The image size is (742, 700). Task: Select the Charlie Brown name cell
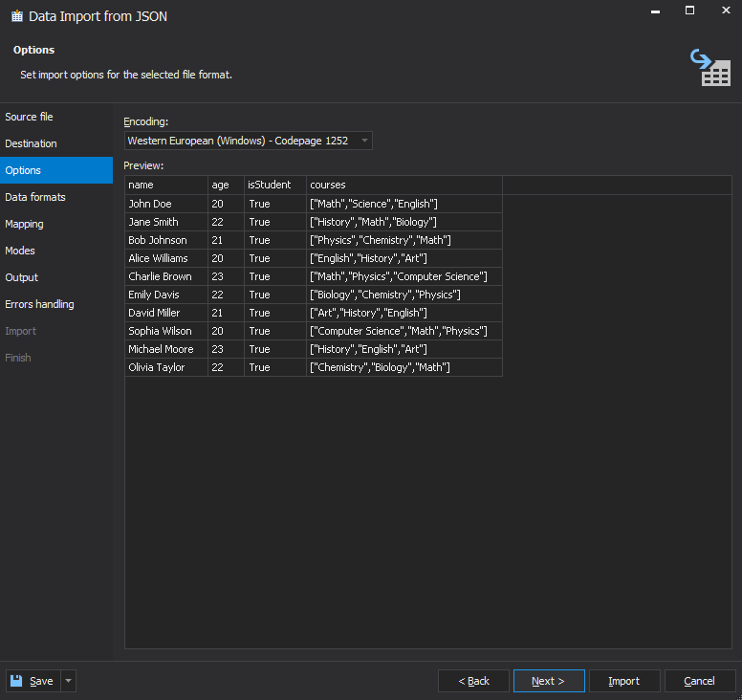point(166,276)
